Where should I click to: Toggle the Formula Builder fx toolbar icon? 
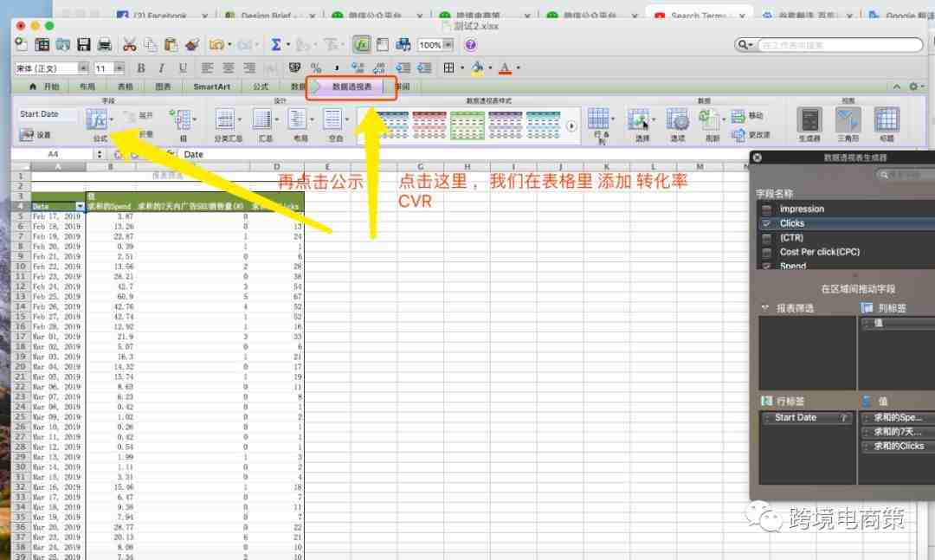coord(362,45)
